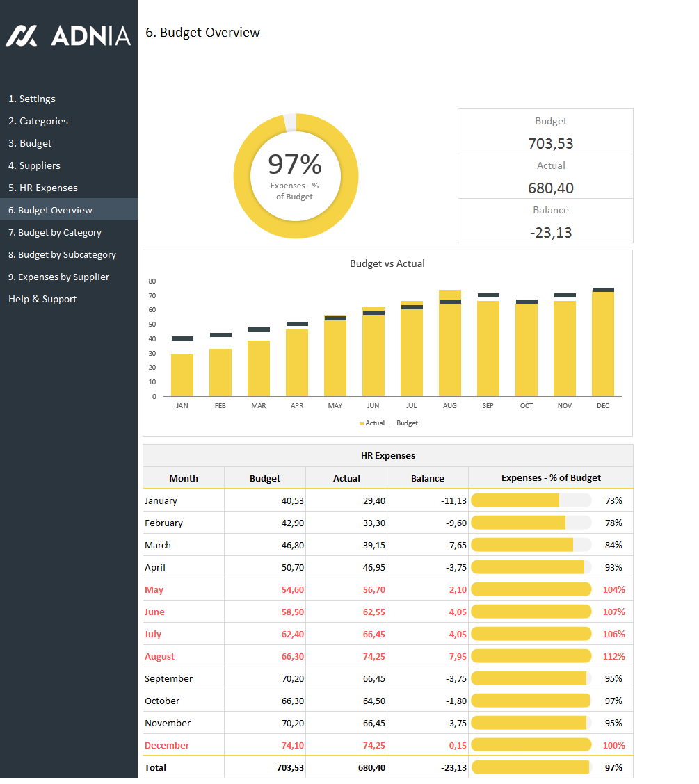The width and height of the screenshot is (699, 784).
Task: Select the January progress bar
Action: pos(531,500)
